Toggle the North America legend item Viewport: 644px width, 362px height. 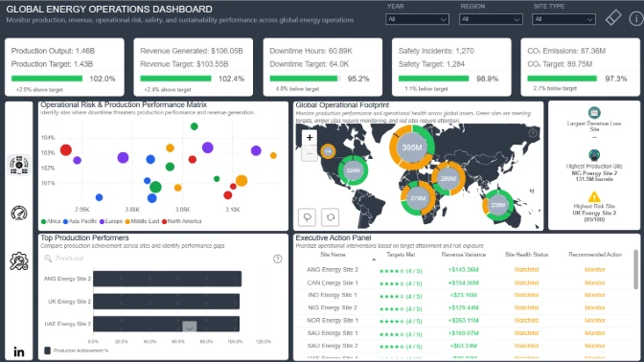coord(181,221)
